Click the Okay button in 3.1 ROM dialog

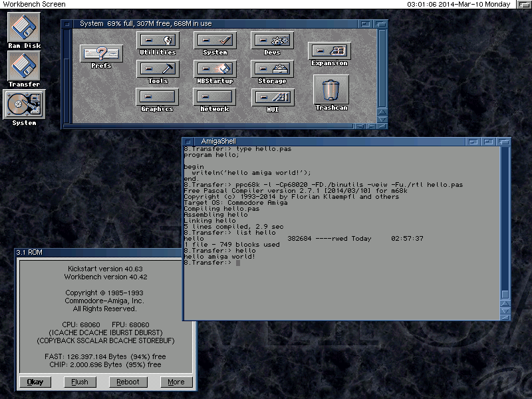[x=35, y=382]
